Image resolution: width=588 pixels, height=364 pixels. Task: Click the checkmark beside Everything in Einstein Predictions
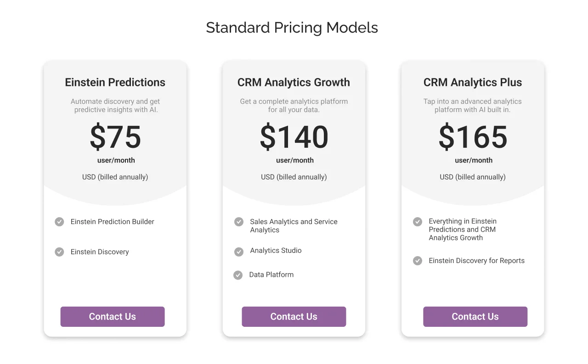[x=417, y=222]
